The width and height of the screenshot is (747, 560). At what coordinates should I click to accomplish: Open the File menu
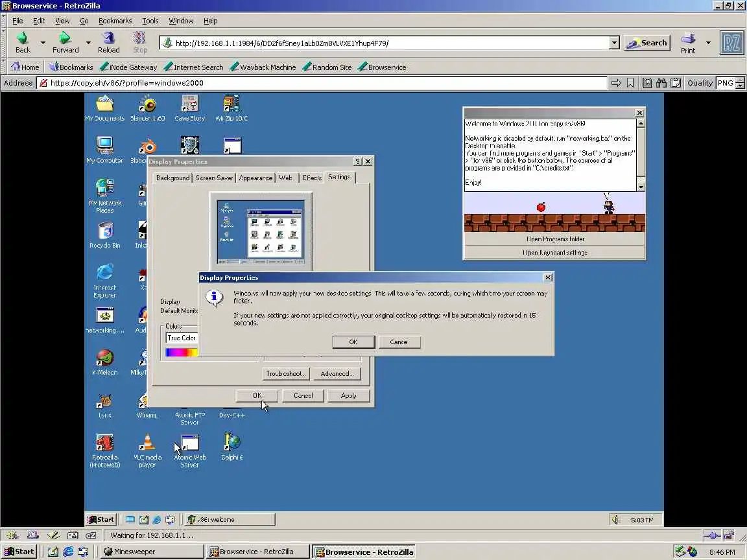(18, 21)
